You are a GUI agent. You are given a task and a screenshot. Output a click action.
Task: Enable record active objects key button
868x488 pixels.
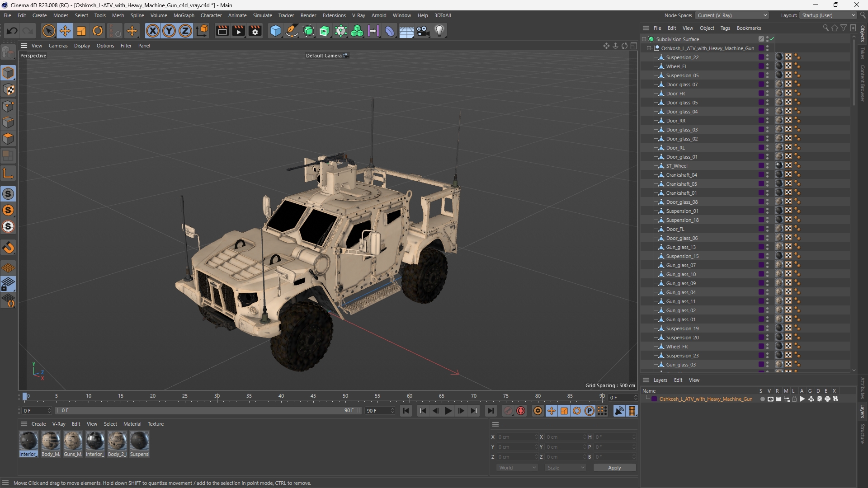(508, 411)
